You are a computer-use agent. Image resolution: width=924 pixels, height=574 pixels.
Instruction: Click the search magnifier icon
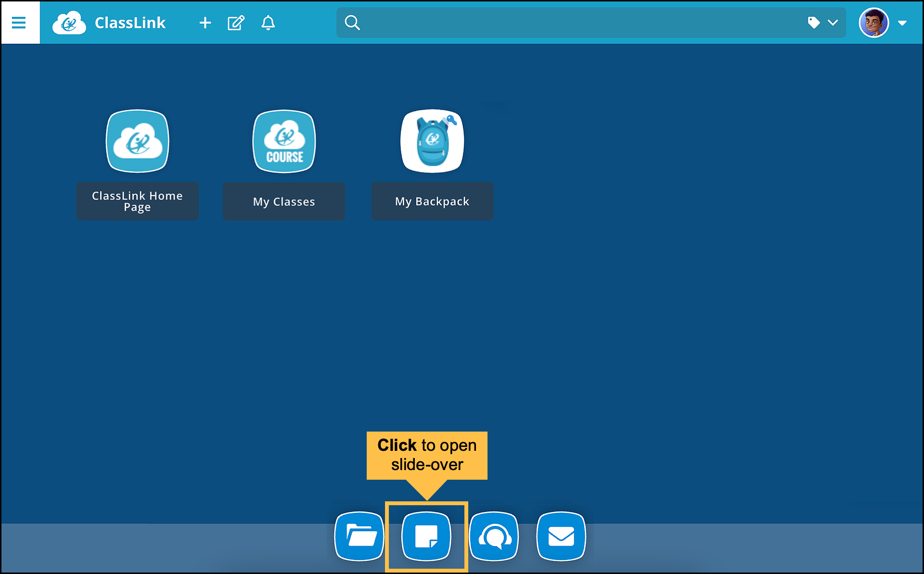click(352, 23)
